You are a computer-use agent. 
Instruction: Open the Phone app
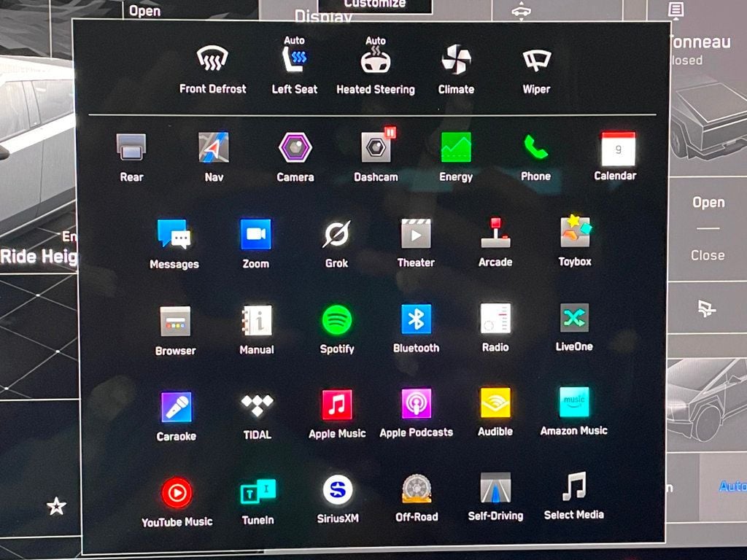click(x=536, y=157)
